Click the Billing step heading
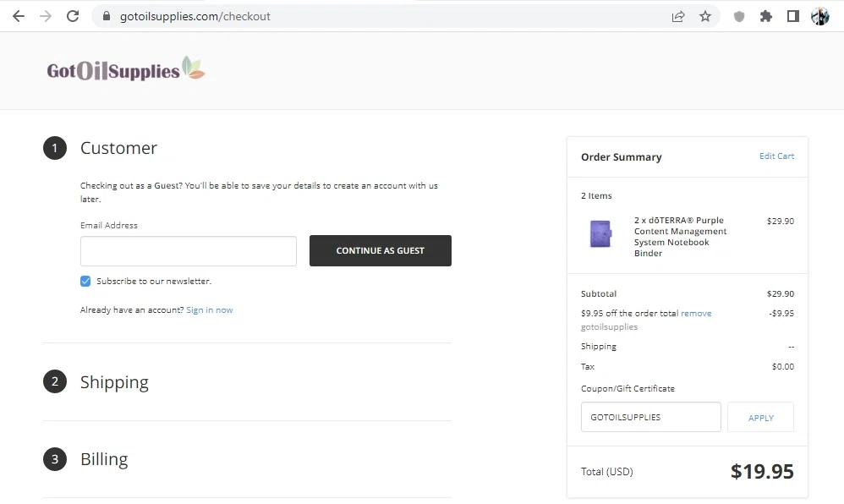This screenshot has width=844, height=504. [104, 459]
